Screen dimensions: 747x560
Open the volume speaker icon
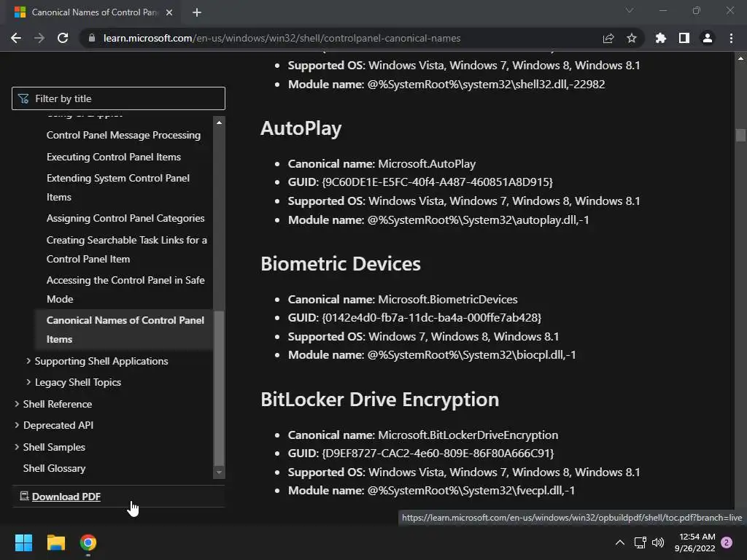point(658,542)
